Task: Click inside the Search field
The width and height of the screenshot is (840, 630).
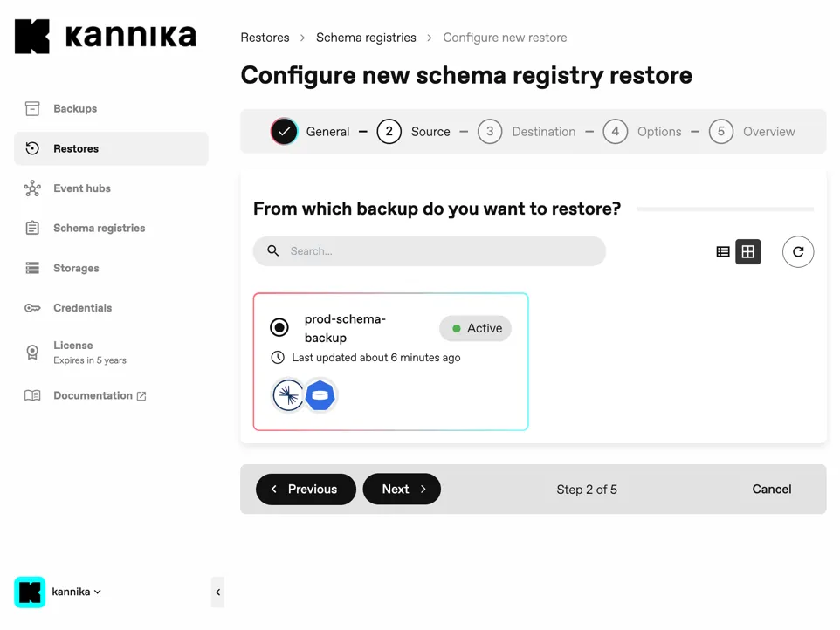Action: 430,251
